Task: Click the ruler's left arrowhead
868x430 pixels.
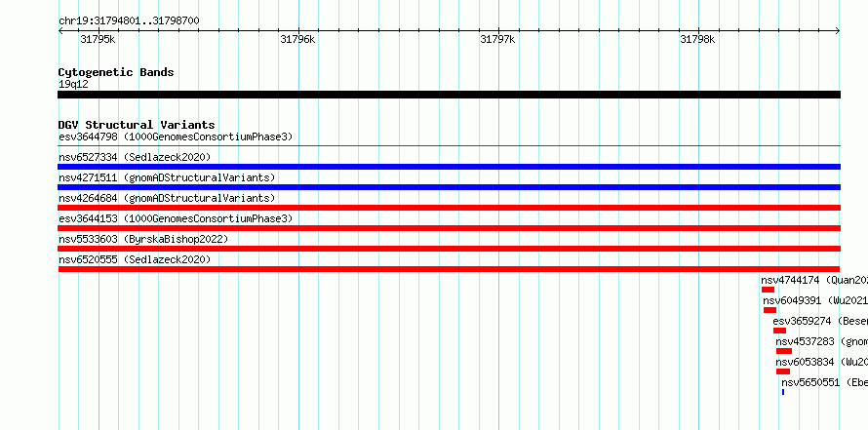Action: (x=60, y=31)
